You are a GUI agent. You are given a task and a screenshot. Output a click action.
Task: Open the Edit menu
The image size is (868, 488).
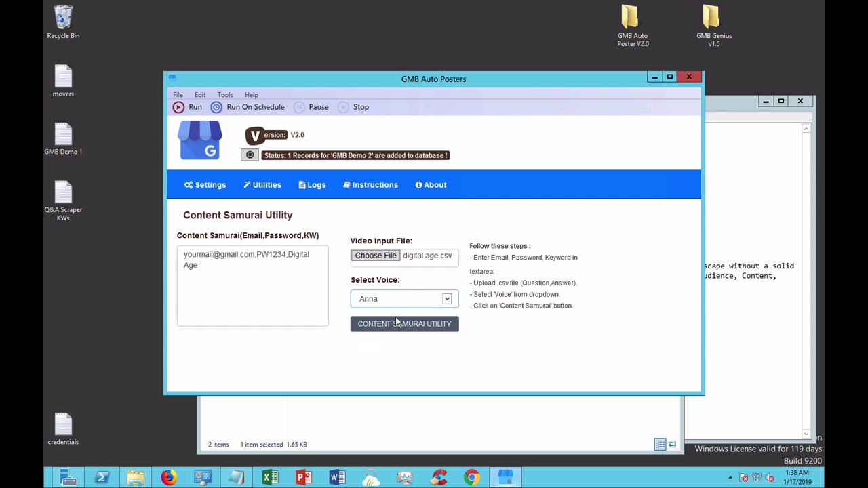tap(200, 95)
